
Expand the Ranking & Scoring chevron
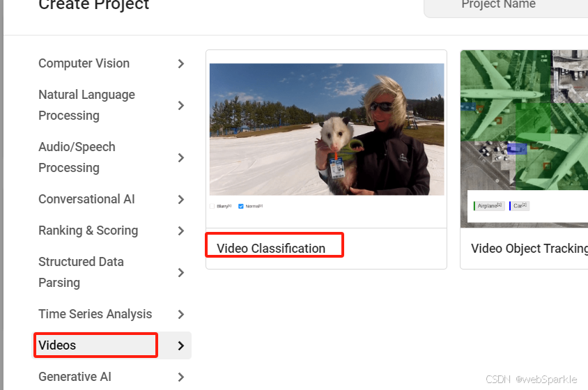(x=180, y=231)
